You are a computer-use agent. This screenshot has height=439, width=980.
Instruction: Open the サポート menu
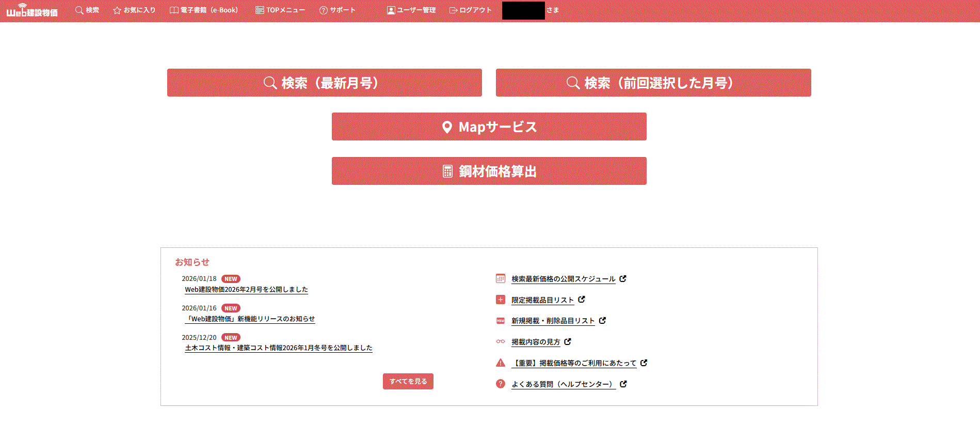[338, 10]
